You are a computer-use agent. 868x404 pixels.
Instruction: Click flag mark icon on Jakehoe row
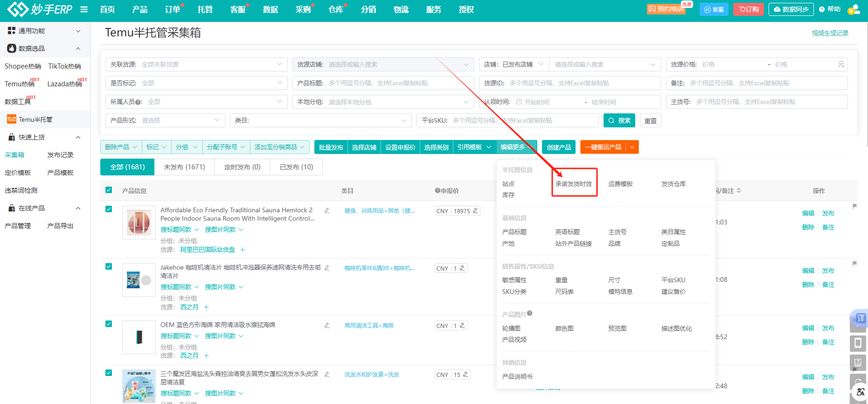click(855, 264)
